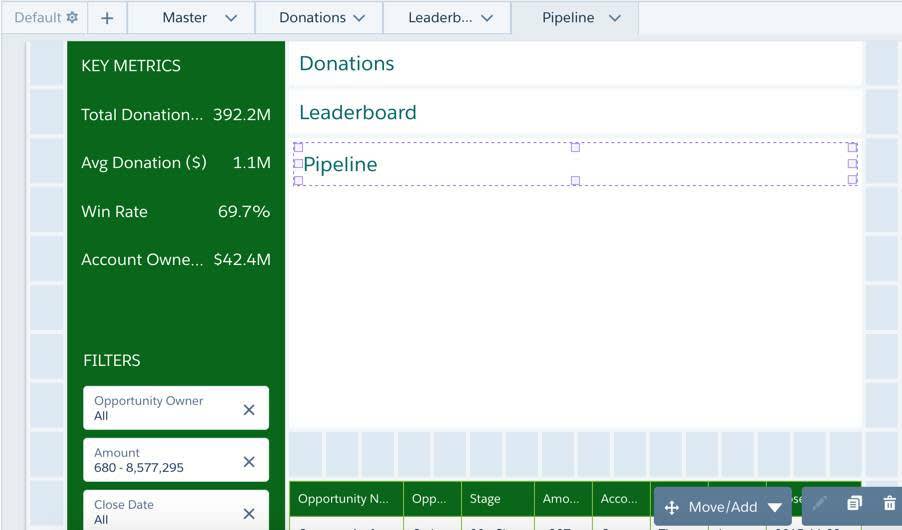Add a new page with plus button

pos(107,18)
